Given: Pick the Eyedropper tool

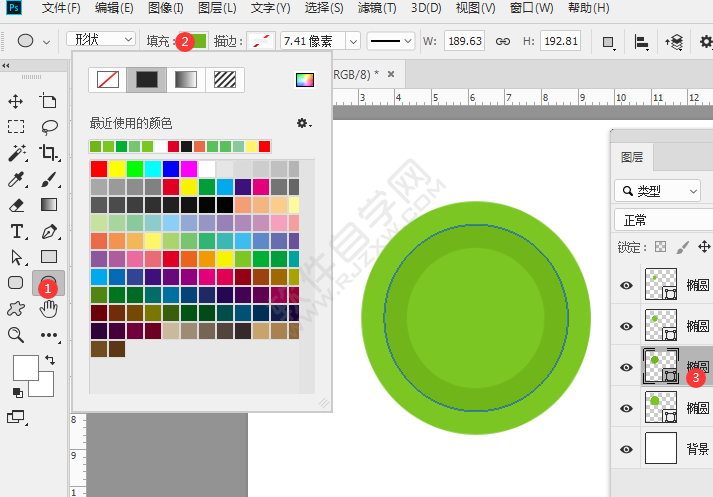Looking at the screenshot, I should (16, 180).
